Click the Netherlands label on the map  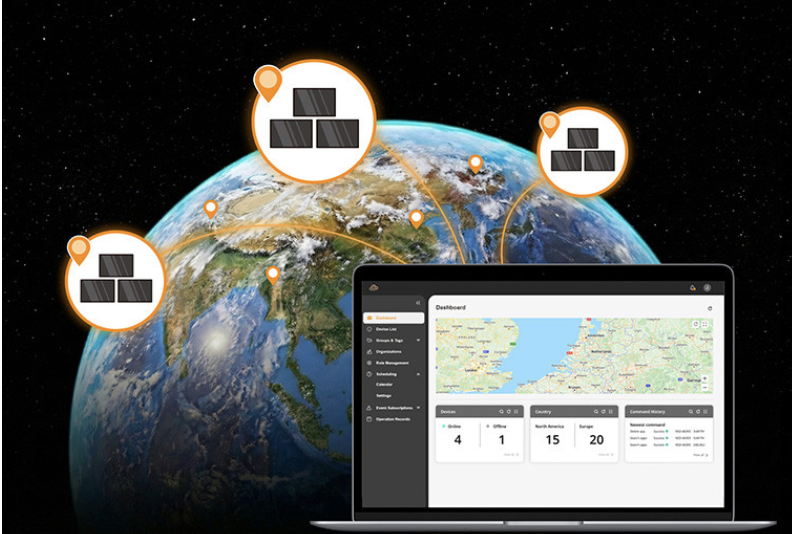tap(601, 351)
